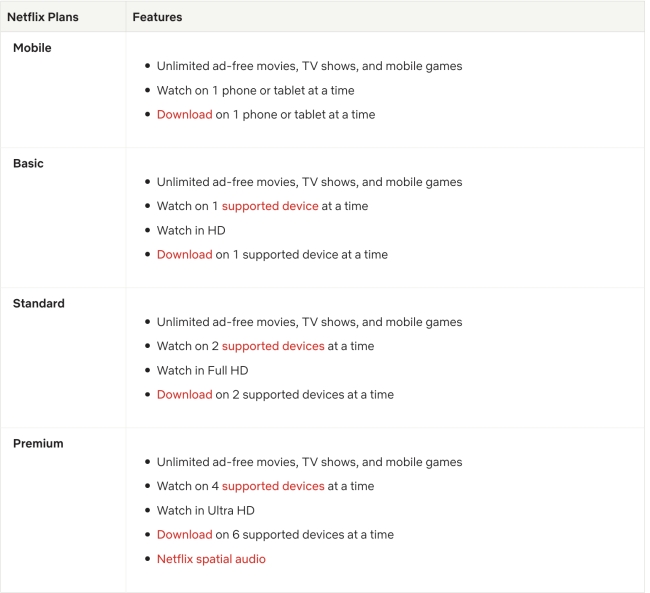Screen dimensions: 650x593
Task: Open the 'Netflix spatial audio' link
Action: point(211,559)
